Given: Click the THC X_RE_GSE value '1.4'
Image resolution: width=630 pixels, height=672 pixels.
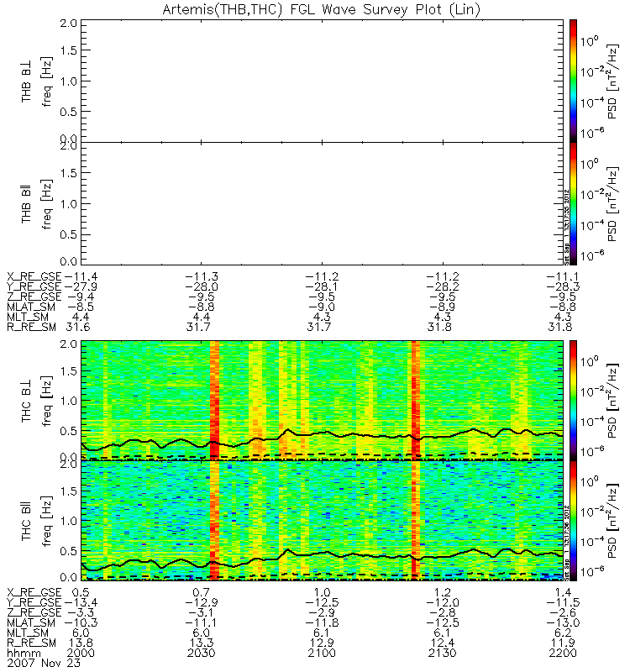Looking at the screenshot, I should 563,592.
